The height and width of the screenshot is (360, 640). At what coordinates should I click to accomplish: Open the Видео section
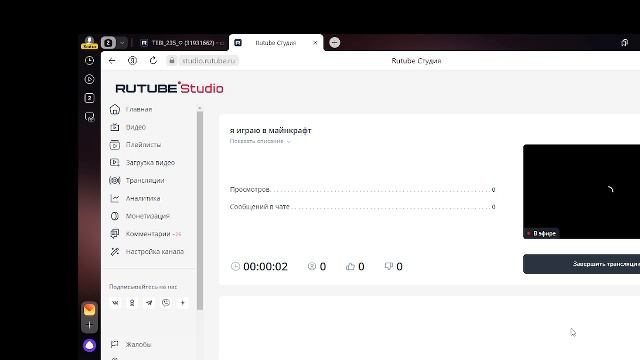pyautogui.click(x=136, y=127)
